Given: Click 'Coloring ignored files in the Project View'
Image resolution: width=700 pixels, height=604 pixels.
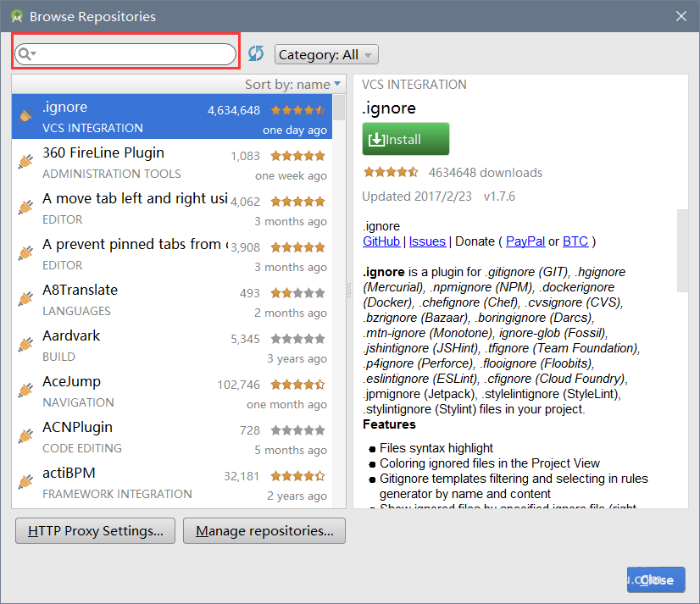Looking at the screenshot, I should click(489, 463).
